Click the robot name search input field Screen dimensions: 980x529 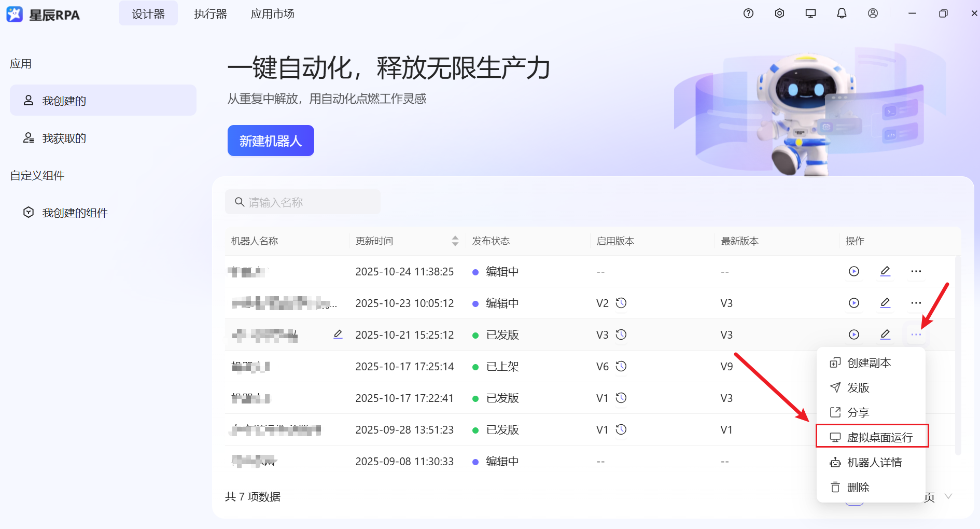pos(302,202)
